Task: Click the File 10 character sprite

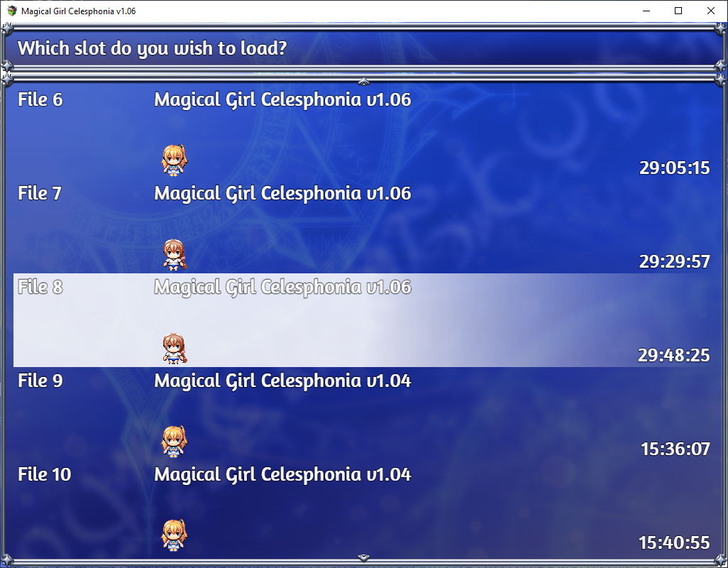Action: click(175, 535)
